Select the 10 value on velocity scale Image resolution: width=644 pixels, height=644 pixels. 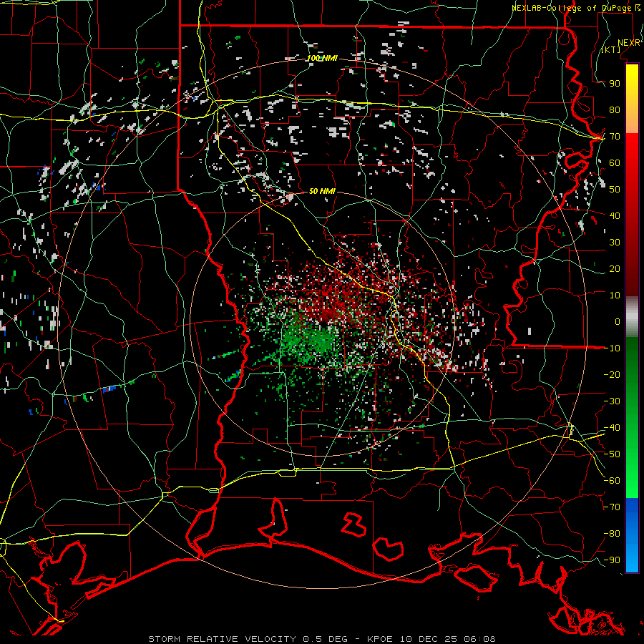[x=615, y=296]
